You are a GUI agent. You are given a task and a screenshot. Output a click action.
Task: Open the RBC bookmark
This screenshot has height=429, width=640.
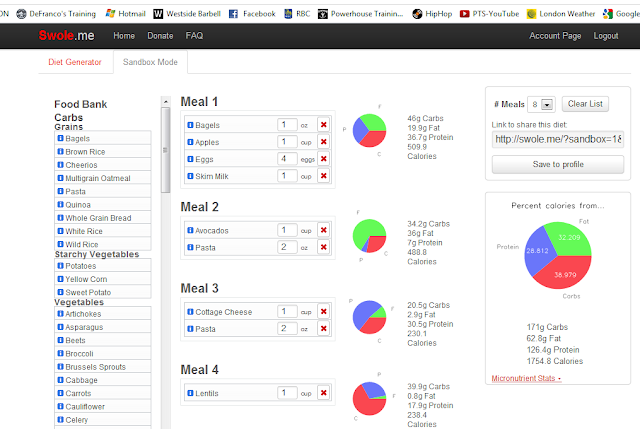297,14
